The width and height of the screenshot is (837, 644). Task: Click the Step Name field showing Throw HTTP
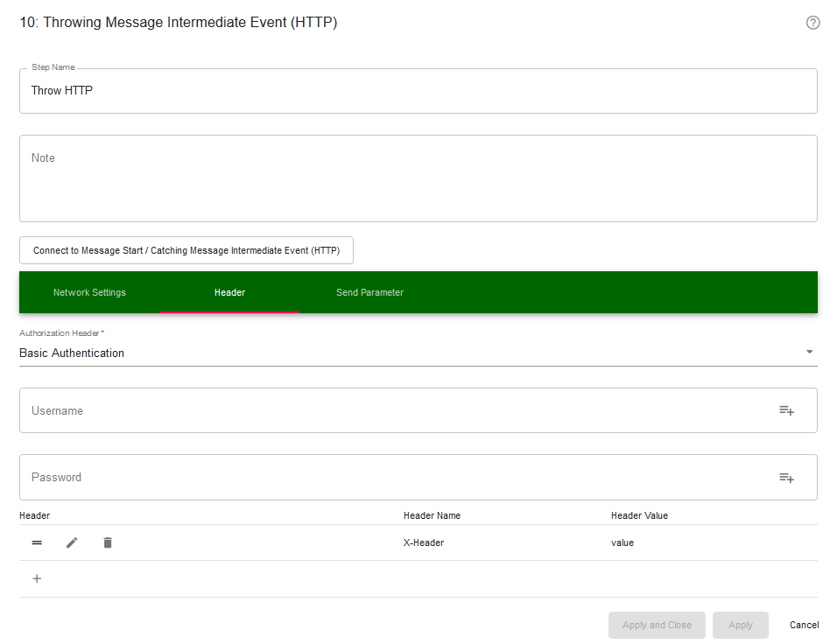418,90
